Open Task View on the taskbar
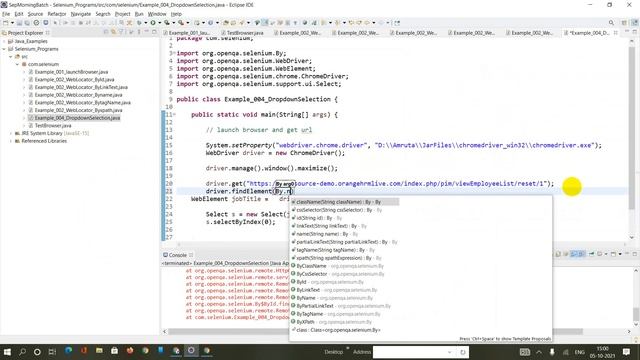Screen dimensions: 640x360 click(x=52, y=351)
